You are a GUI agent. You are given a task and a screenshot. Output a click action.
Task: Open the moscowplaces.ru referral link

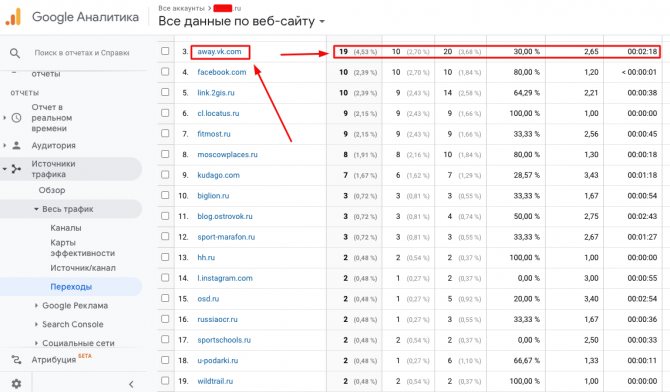point(227,154)
